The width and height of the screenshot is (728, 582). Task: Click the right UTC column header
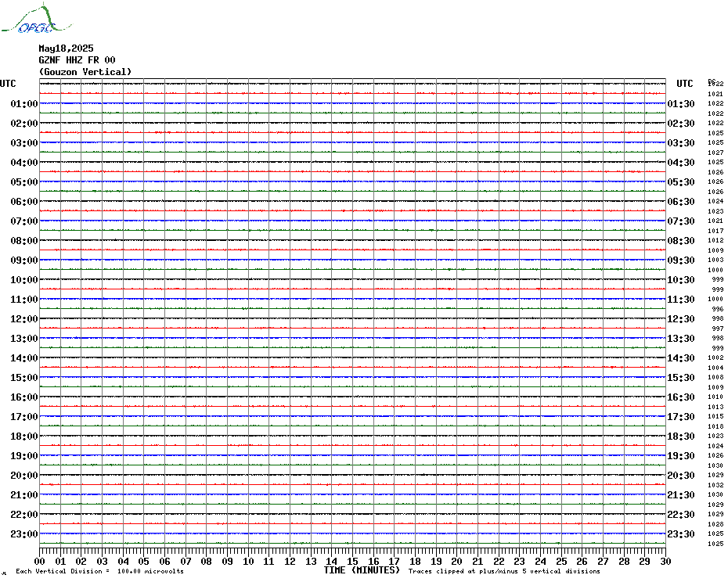coord(685,84)
